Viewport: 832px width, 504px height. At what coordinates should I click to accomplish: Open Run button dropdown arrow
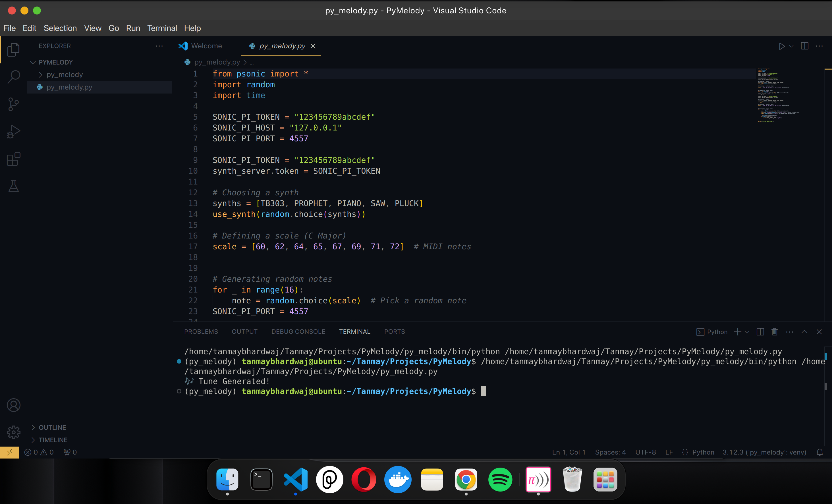(791, 46)
